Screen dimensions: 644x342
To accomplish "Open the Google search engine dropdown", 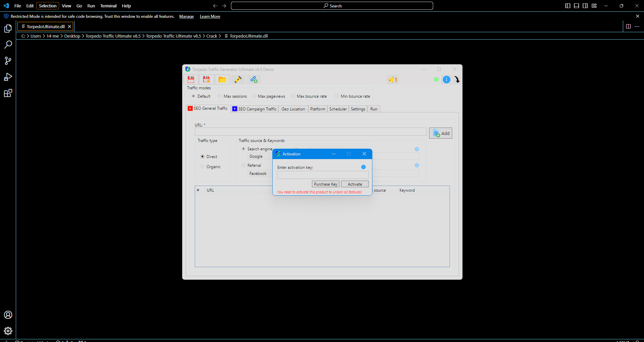I will click(260, 156).
